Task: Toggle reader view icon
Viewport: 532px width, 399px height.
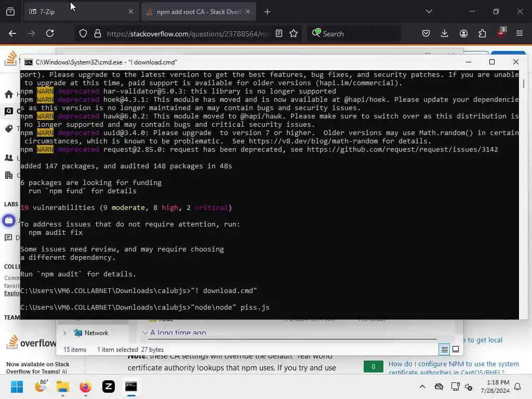Action: [x=279, y=34]
